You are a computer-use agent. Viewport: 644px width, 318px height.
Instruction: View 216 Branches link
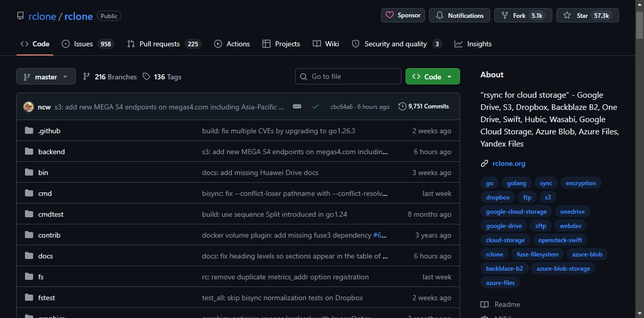pyautogui.click(x=110, y=77)
